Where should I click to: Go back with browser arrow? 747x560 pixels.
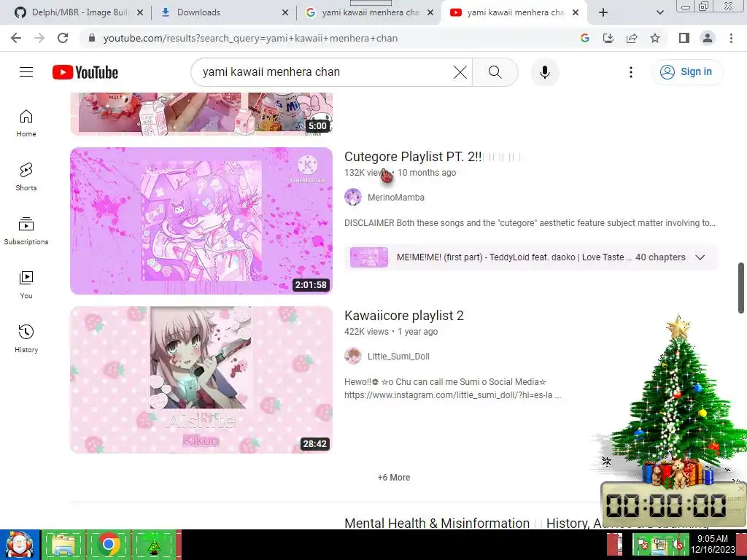tap(16, 38)
